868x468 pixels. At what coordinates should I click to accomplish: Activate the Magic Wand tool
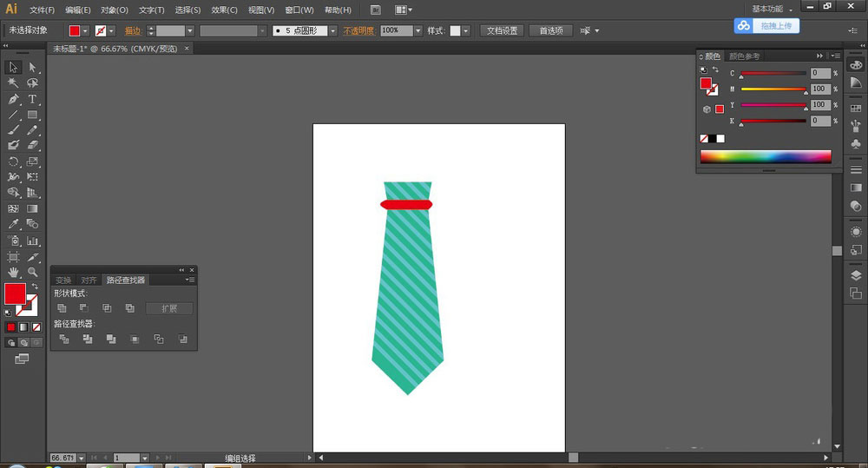(13, 83)
